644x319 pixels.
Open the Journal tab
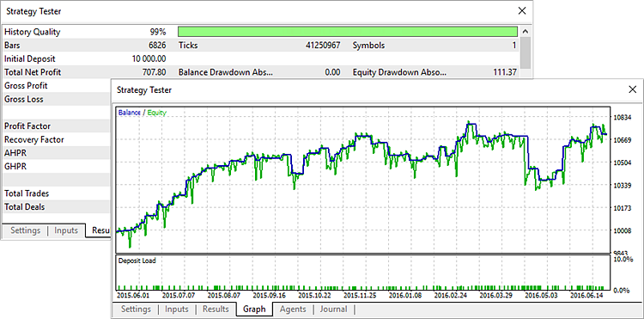click(333, 310)
